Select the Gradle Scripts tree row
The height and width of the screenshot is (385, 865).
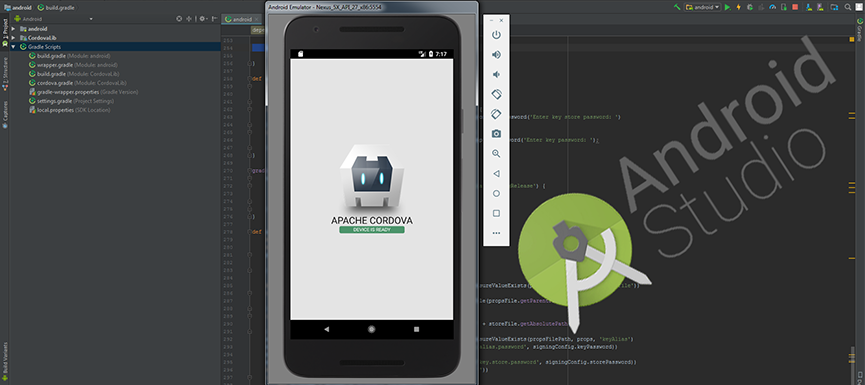click(115, 47)
